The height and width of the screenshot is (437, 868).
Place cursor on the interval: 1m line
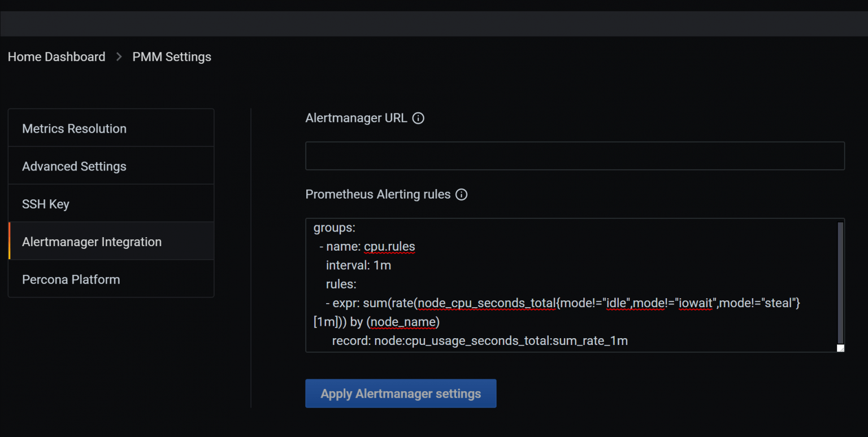pos(357,265)
